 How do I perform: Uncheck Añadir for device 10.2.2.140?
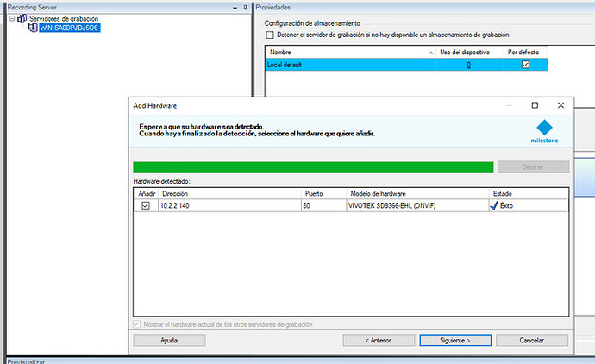tap(146, 206)
